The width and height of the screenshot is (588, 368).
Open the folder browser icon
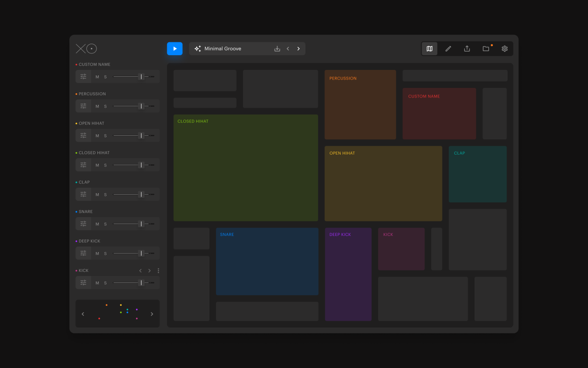point(486,49)
